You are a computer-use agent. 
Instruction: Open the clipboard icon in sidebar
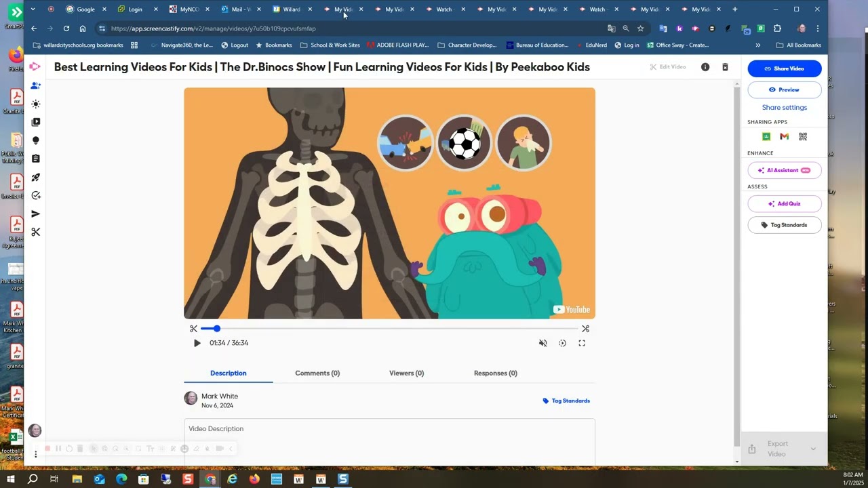click(36, 159)
